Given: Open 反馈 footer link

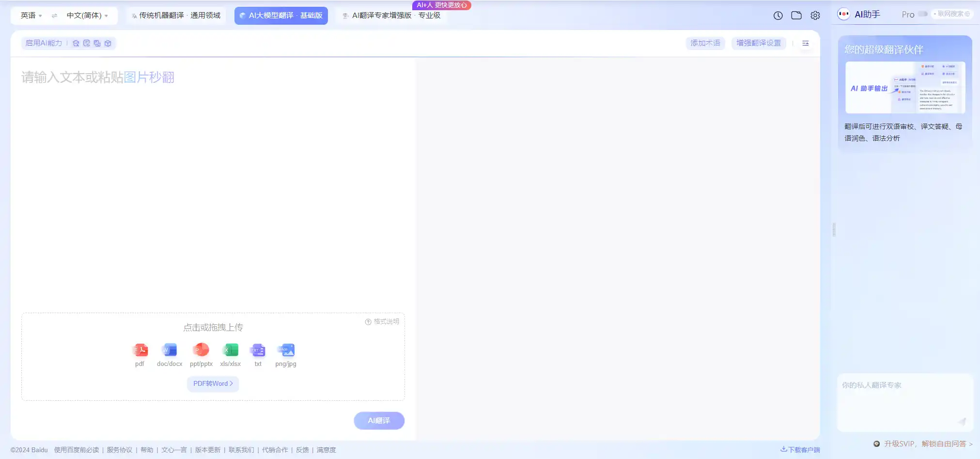Looking at the screenshot, I should point(302,450).
